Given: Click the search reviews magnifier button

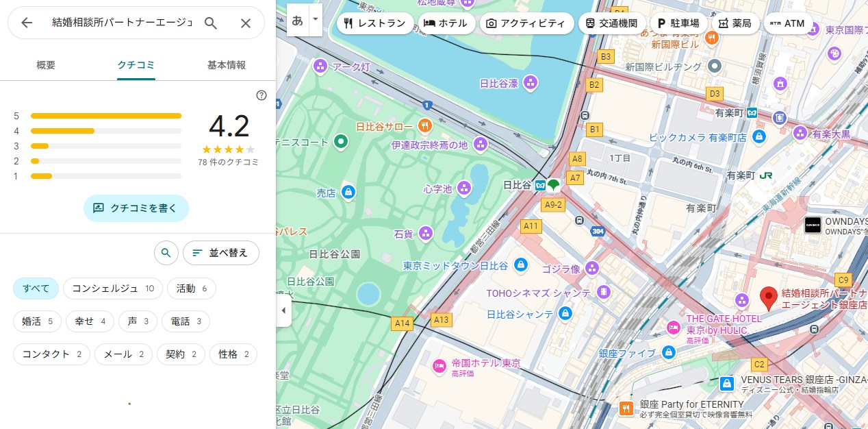Looking at the screenshot, I should point(166,253).
